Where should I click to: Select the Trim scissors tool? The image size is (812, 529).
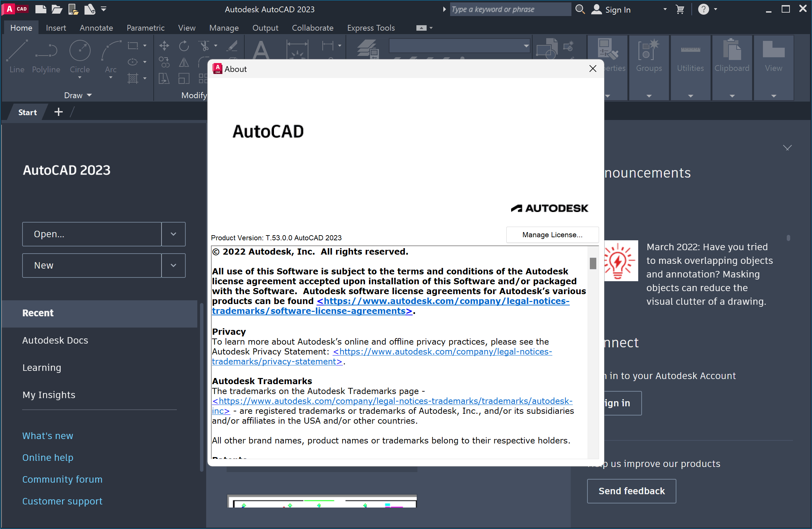point(204,45)
